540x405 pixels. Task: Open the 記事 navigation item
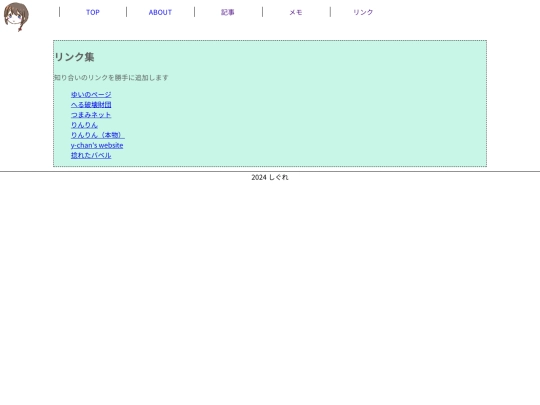(x=228, y=12)
